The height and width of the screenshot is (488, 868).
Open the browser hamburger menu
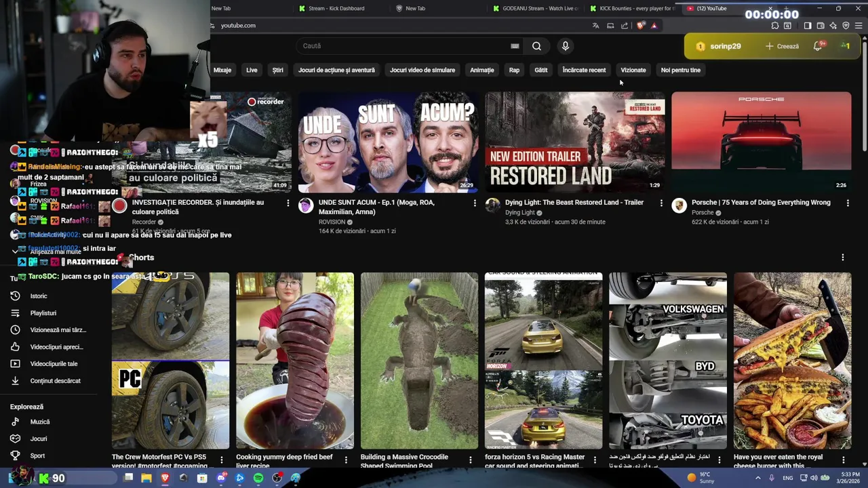tap(859, 26)
